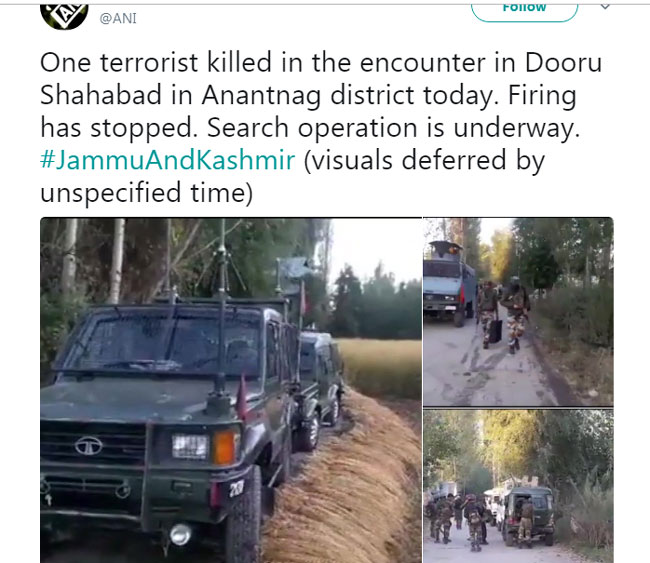
Task: Open photo of soldiers gathered behind jeep
Action: click(x=518, y=485)
